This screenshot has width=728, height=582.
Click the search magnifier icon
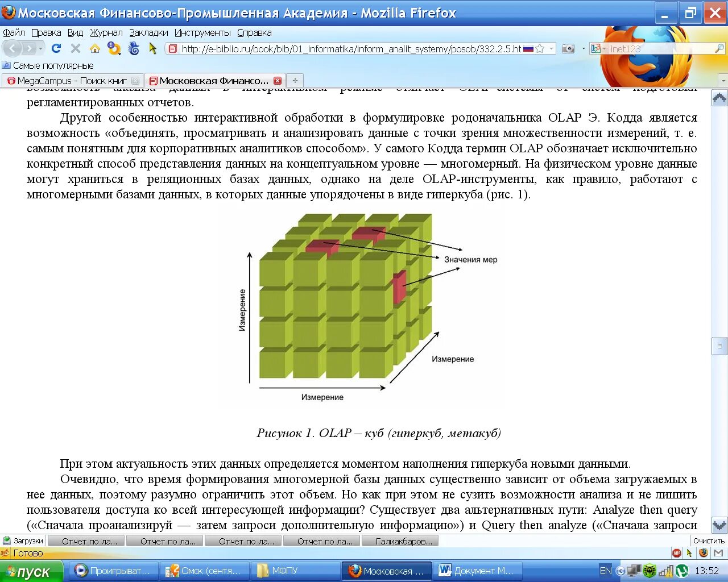point(719,49)
